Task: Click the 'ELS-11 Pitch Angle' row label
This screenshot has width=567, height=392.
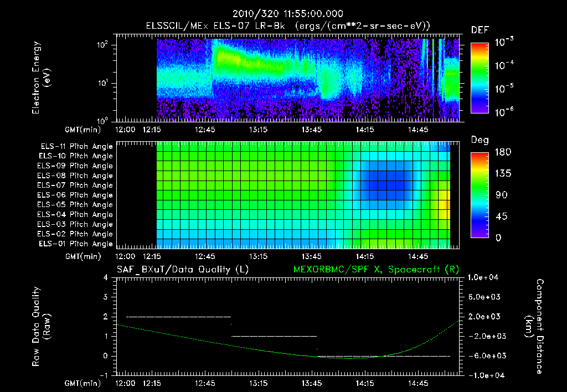Action: pos(76,147)
